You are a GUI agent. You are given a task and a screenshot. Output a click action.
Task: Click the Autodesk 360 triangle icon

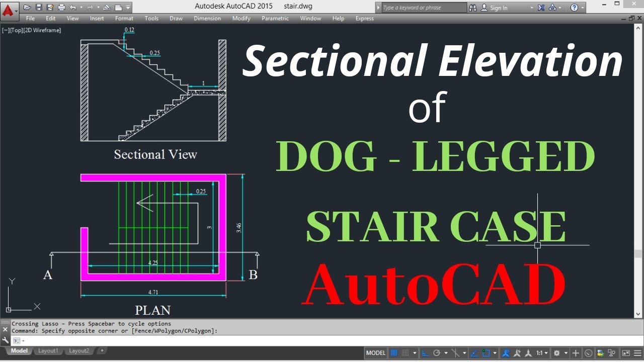coord(552,8)
